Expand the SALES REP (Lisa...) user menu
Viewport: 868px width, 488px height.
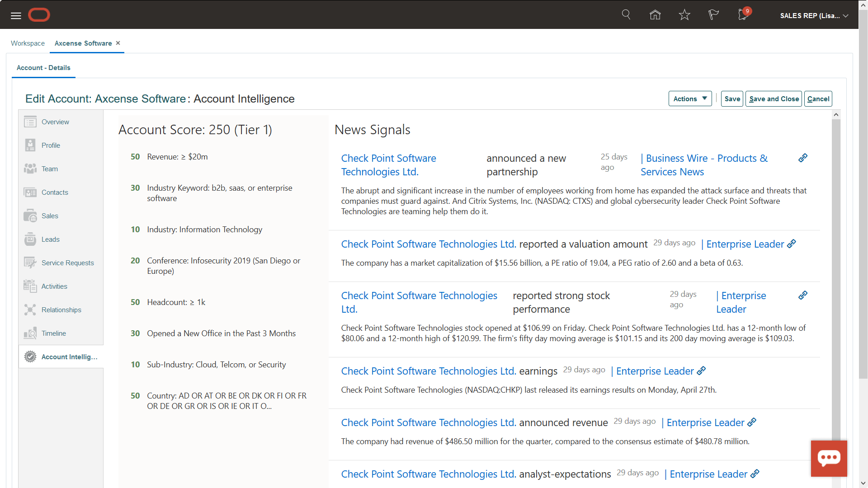[x=814, y=15]
